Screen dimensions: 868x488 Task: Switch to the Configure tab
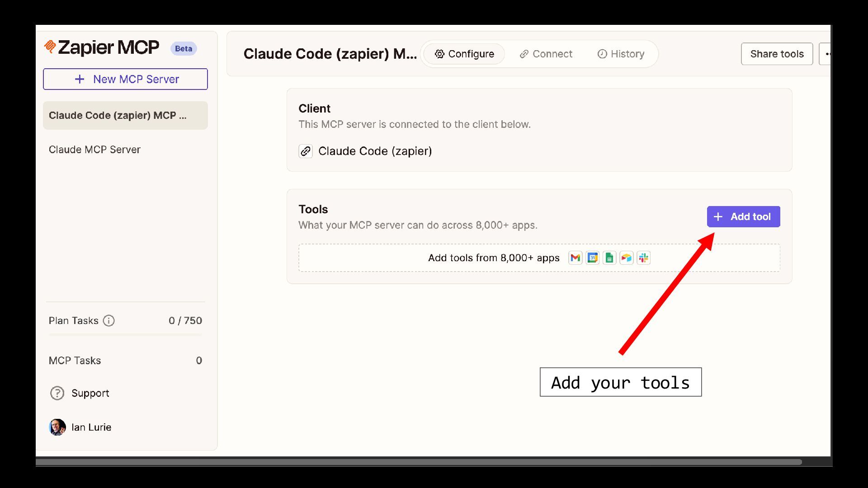(464, 54)
